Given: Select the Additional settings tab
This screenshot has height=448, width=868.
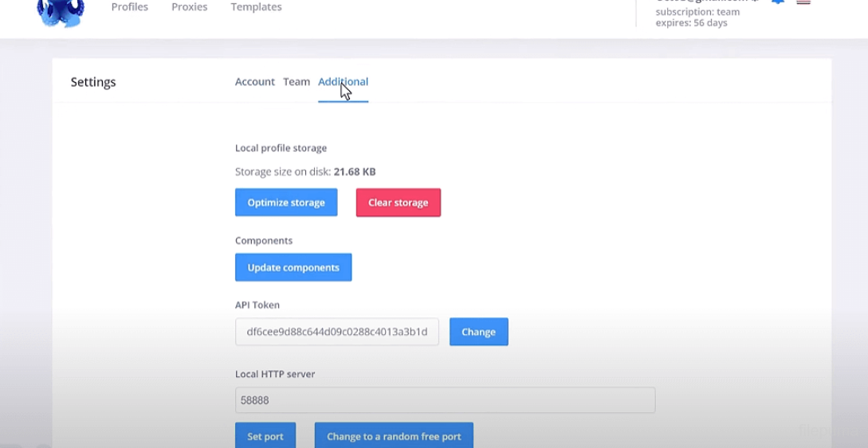Looking at the screenshot, I should coord(343,82).
